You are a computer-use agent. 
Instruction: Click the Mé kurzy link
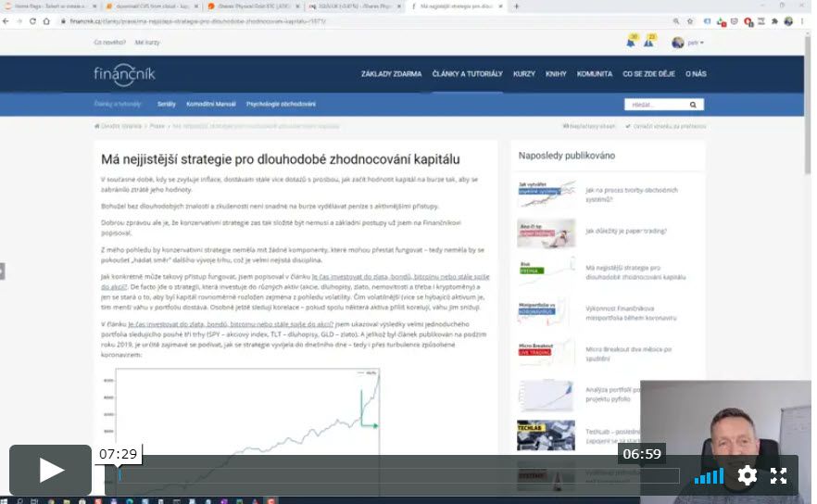(x=147, y=43)
